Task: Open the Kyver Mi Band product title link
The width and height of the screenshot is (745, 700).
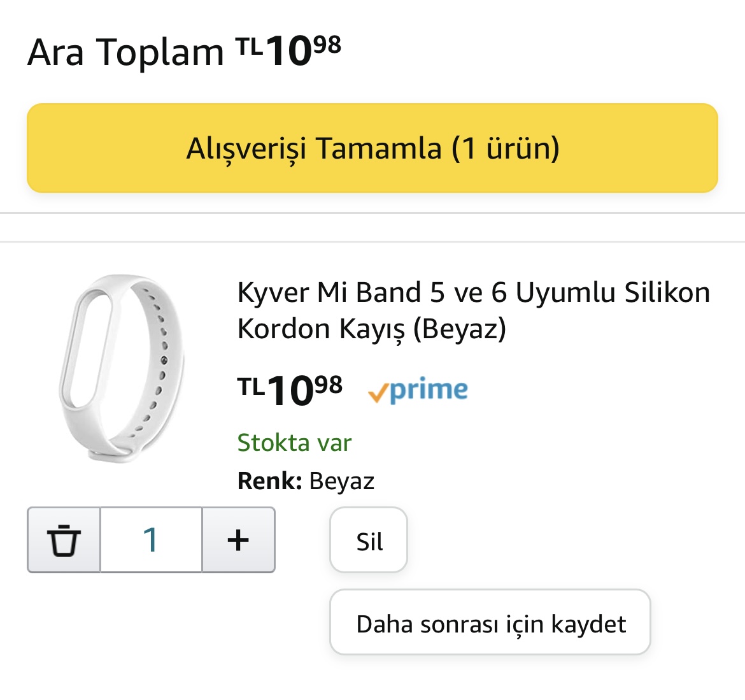Action: [x=472, y=310]
